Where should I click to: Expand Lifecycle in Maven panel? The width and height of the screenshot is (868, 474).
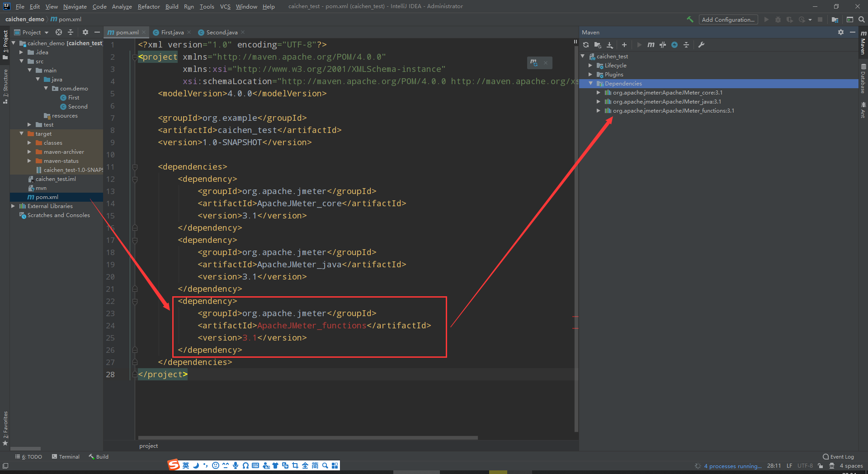coord(590,65)
